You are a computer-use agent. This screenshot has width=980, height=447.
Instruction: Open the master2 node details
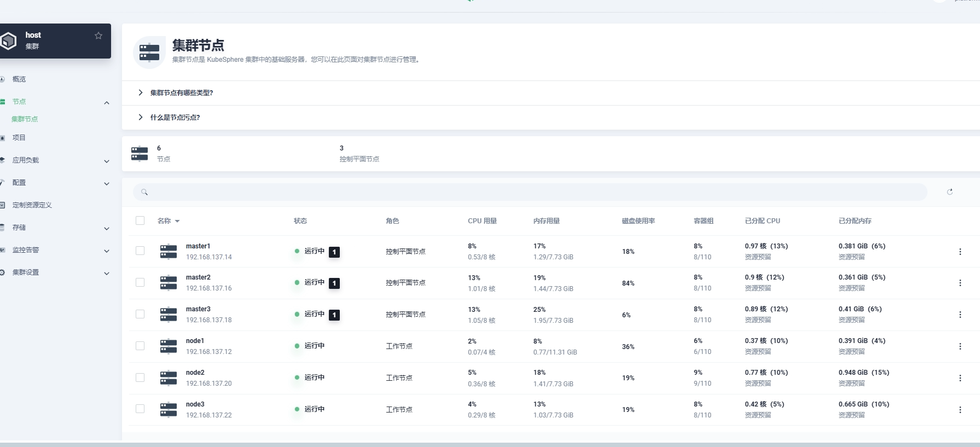tap(198, 277)
